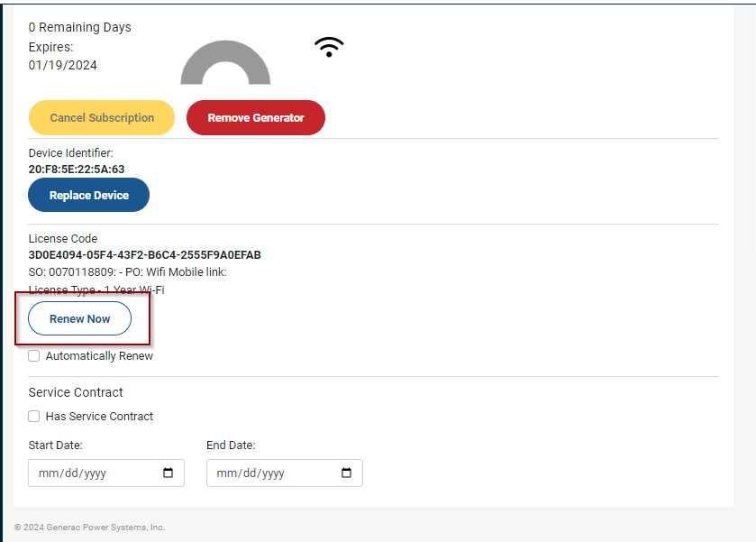Select the license code starting with 3D0E4094
The width and height of the screenshot is (756, 542).
145,255
